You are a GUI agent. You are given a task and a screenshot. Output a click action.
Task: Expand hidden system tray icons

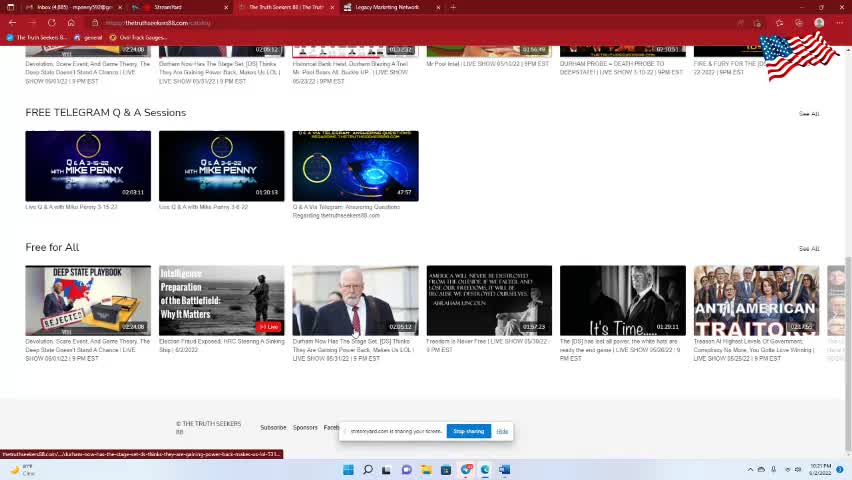(750, 469)
